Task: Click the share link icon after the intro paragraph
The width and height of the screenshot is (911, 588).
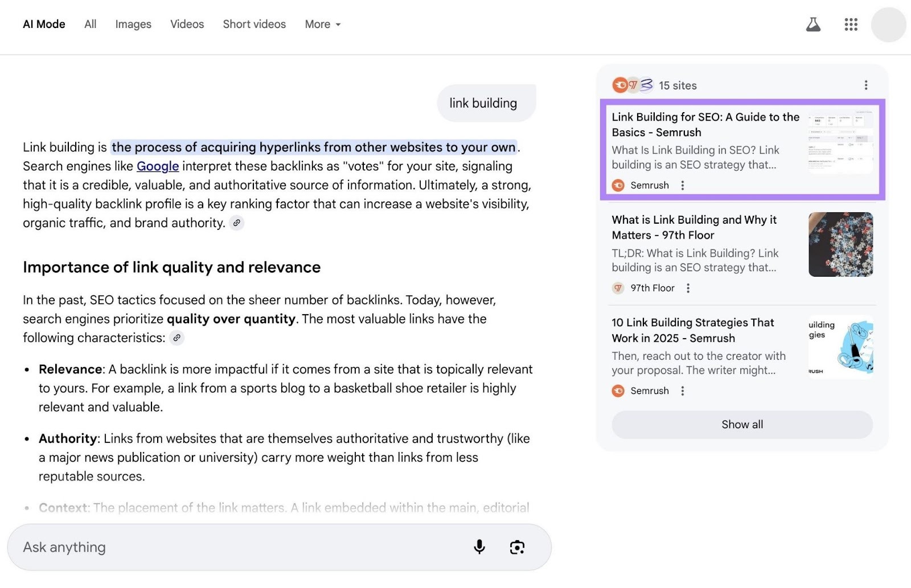Action: point(237,223)
